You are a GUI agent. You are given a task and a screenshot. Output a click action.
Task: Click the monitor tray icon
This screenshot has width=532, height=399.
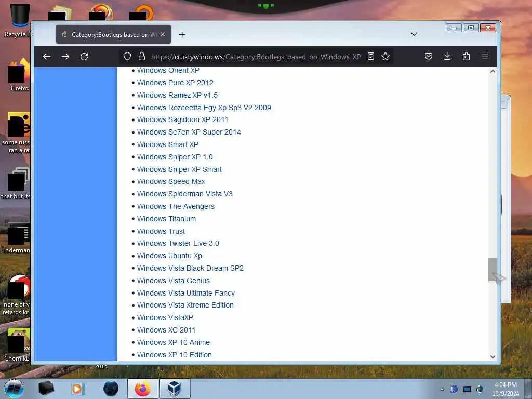(x=467, y=389)
